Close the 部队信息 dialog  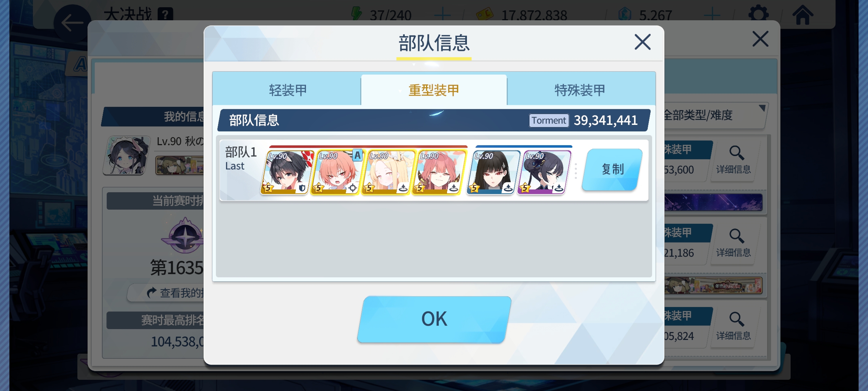[643, 42]
